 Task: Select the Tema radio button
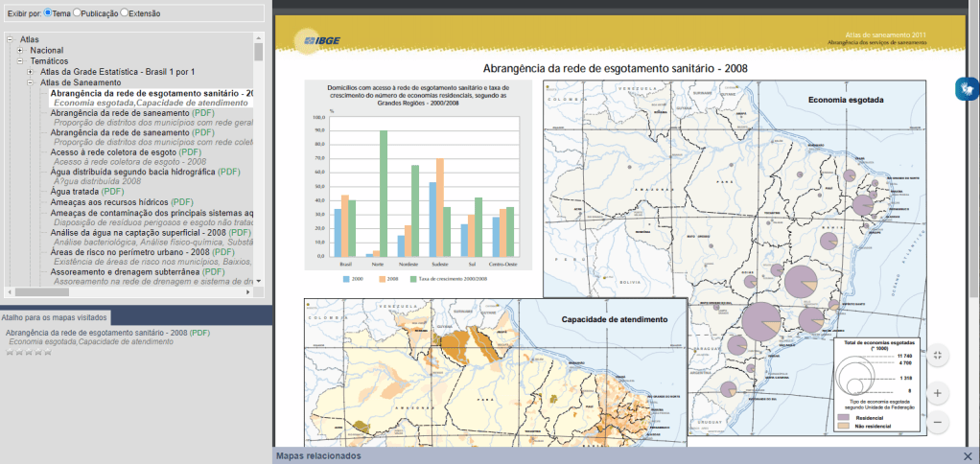click(x=49, y=13)
